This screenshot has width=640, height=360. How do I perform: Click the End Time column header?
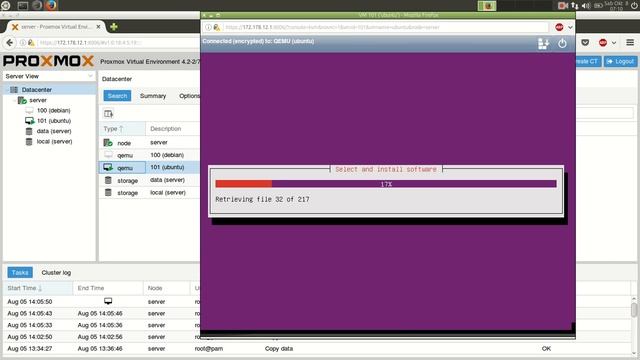[x=108, y=288]
